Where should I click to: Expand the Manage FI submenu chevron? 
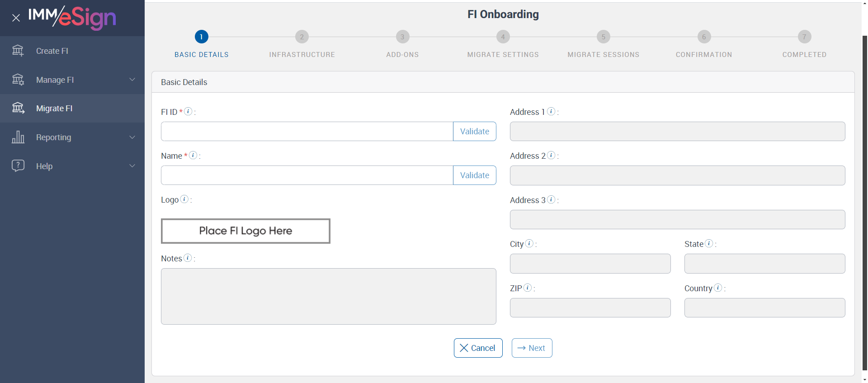point(132,80)
